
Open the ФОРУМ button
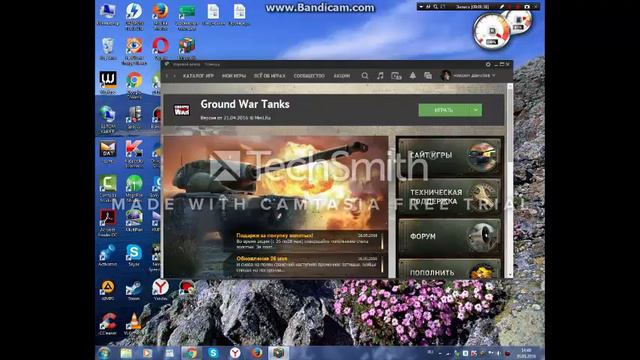click(450, 236)
